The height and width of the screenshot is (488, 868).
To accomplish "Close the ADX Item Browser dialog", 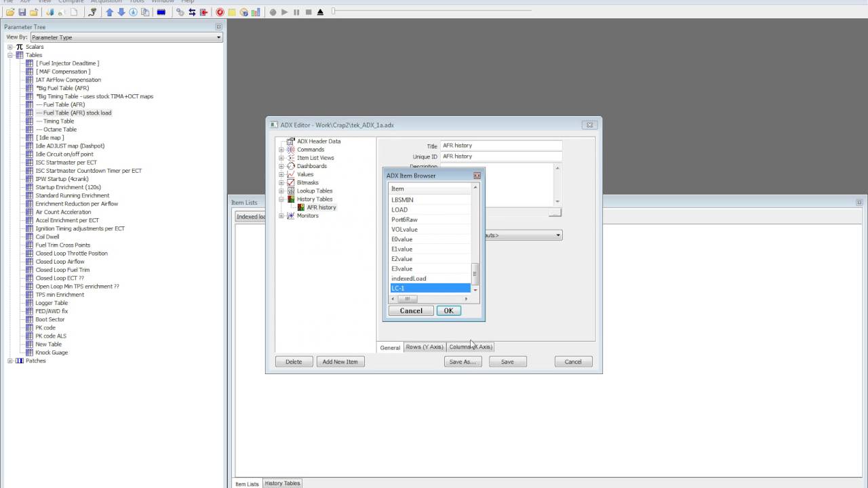I will click(x=477, y=176).
